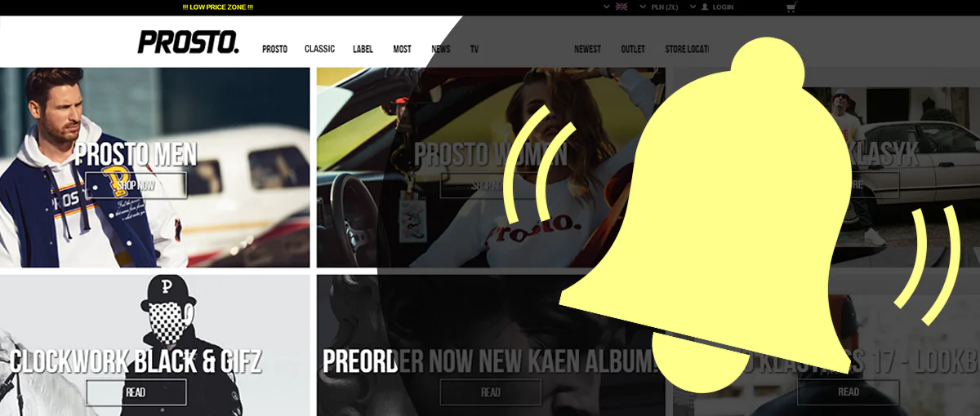Open the LABEL menu item

(363, 49)
